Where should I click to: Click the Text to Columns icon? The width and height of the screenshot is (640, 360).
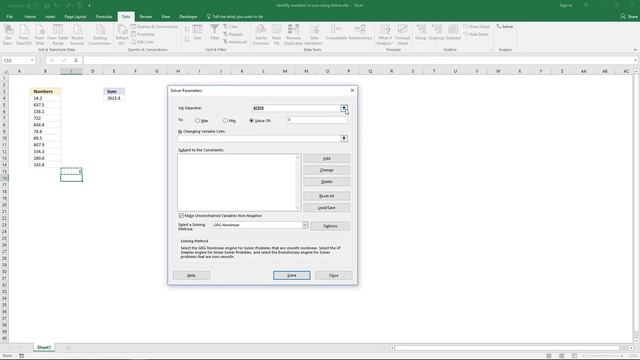pos(260,35)
